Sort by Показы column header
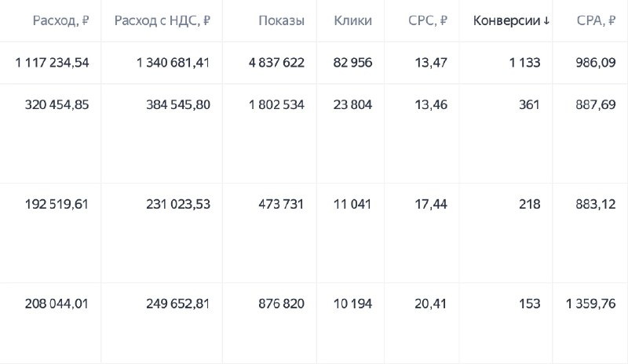Screen dimensions: 628x364 [x=281, y=21]
